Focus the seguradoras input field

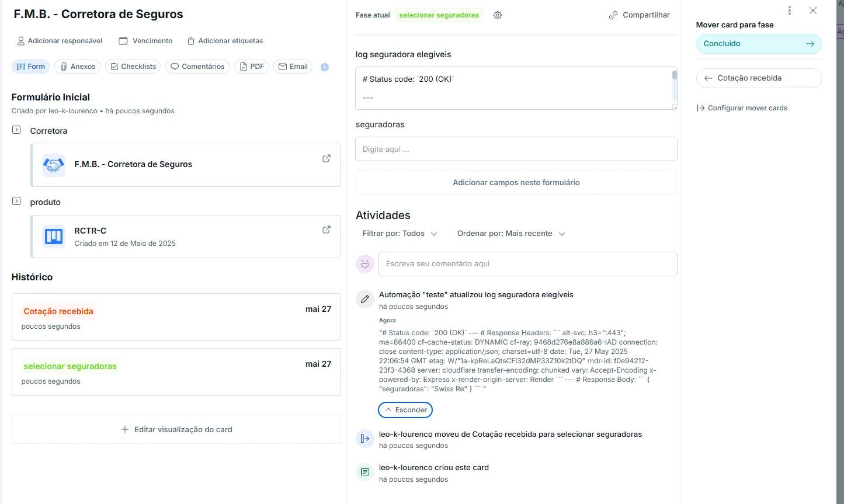[x=516, y=149]
